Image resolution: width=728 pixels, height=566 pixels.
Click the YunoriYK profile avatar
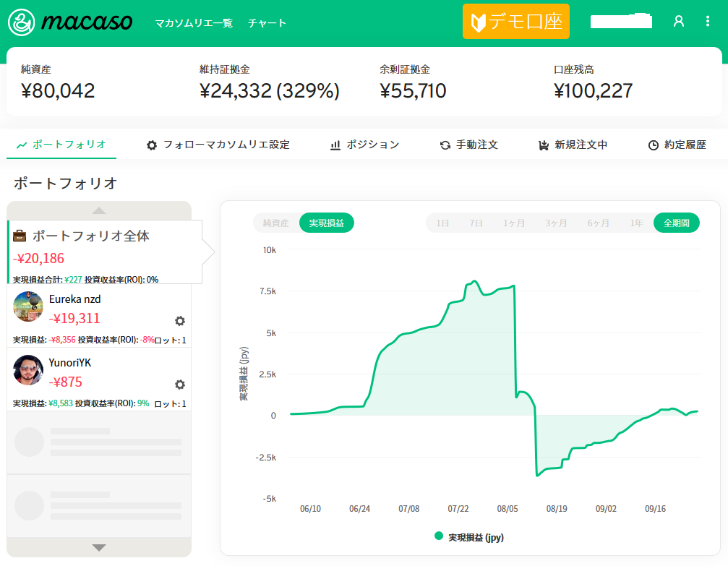[28, 370]
